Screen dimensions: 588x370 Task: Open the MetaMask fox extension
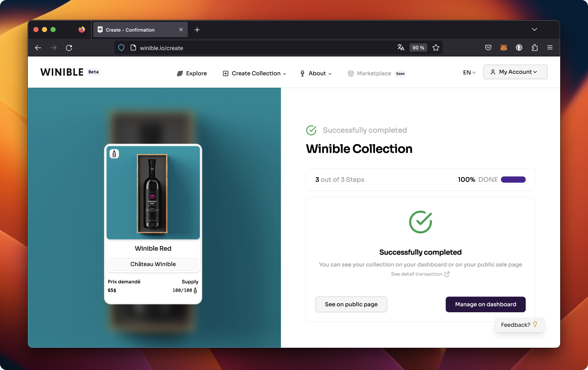pos(504,48)
